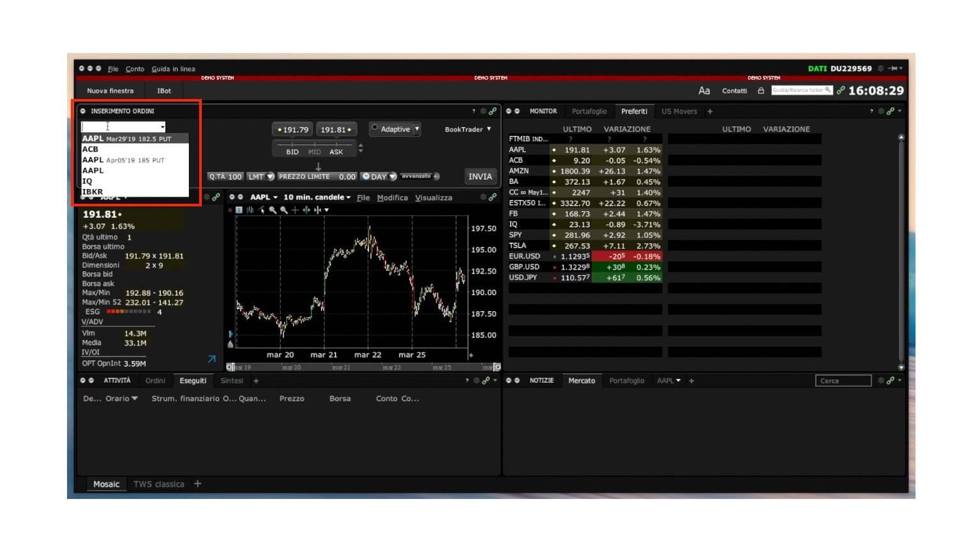Image resolution: width=980 pixels, height=552 pixels.
Task: Click the Cerca news search field
Action: click(843, 381)
